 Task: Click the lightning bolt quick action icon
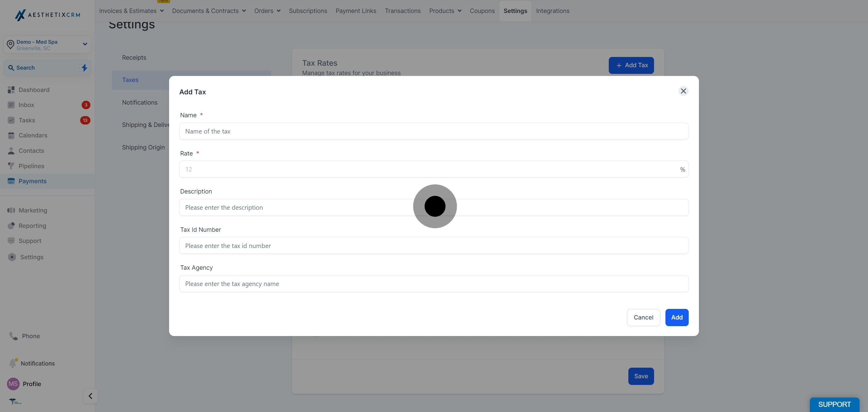[x=84, y=68]
